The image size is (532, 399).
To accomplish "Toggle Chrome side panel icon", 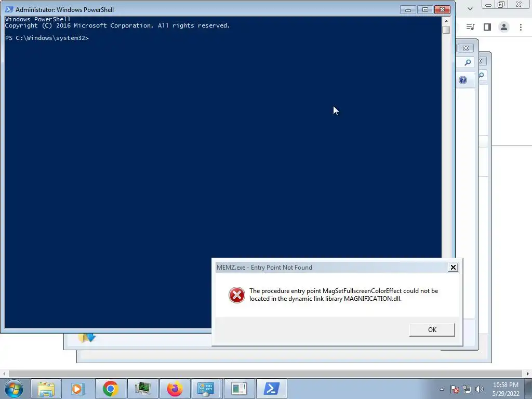I will [487, 27].
